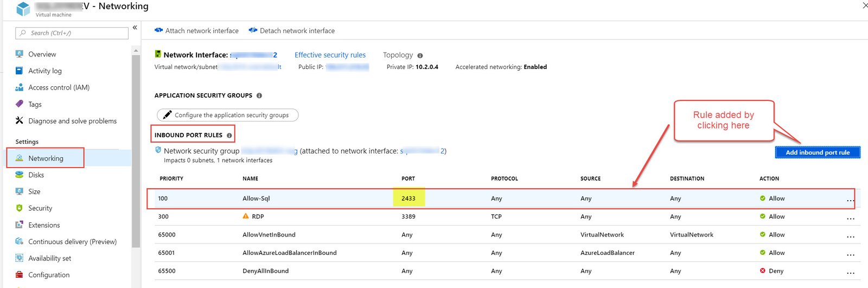Click the virtual machine cube icon
Screen dimensions: 868x288
23,9
